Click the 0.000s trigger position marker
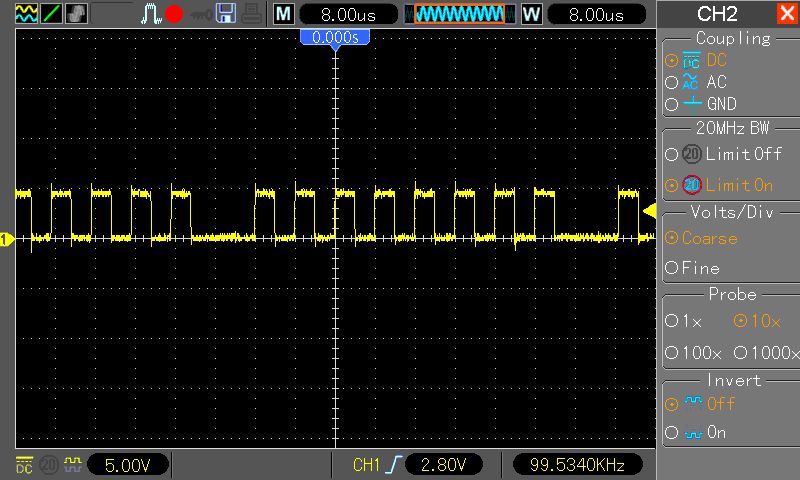This screenshot has height=480, width=800. coord(335,37)
